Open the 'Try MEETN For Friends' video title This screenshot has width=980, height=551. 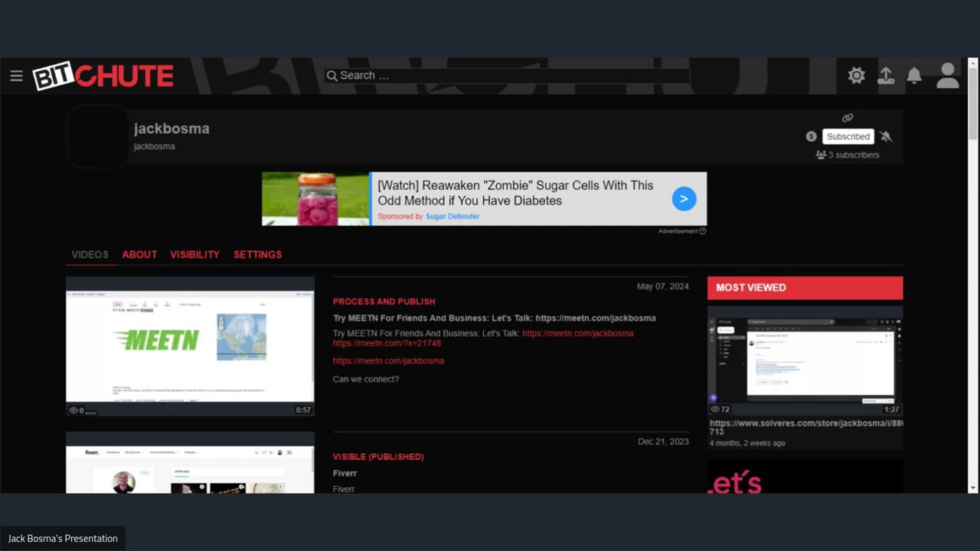[494, 318]
